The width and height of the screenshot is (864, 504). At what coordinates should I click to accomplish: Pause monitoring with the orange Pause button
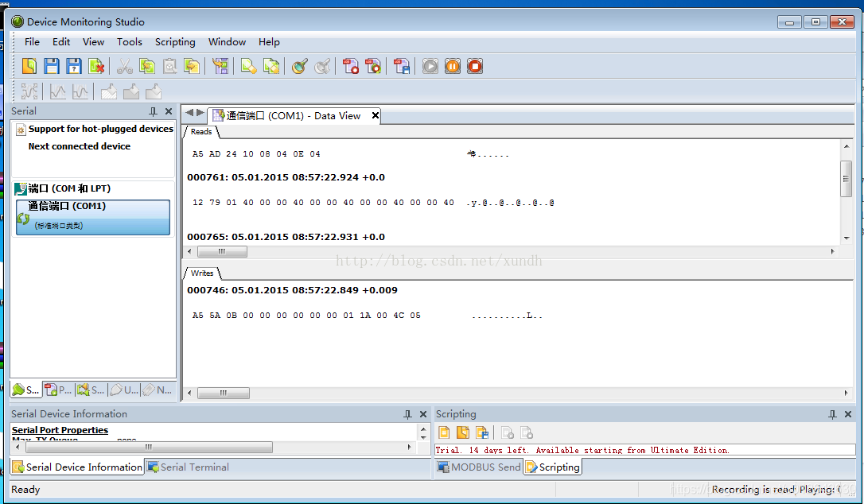453,66
